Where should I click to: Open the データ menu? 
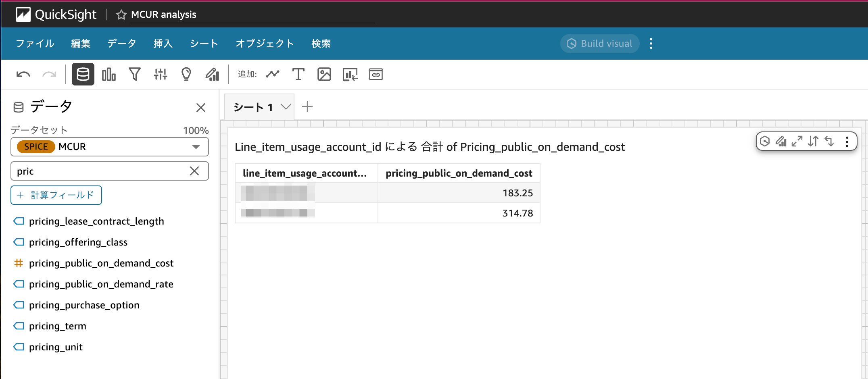tap(122, 44)
